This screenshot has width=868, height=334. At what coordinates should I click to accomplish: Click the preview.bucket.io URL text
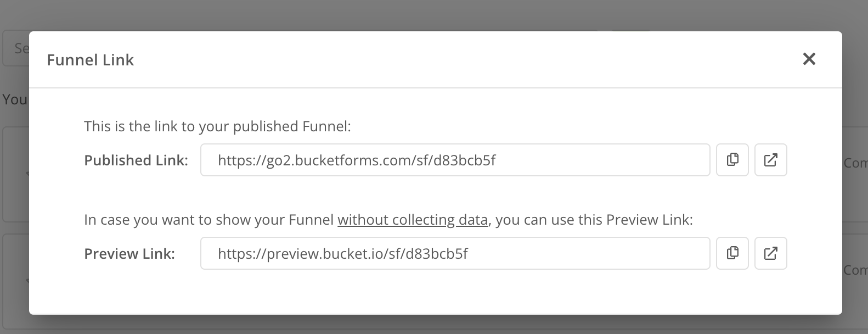coord(342,254)
